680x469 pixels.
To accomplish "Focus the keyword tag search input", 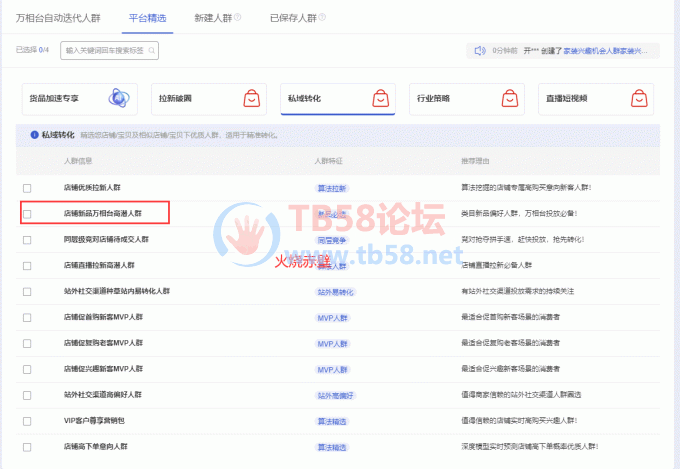I will [x=100, y=50].
